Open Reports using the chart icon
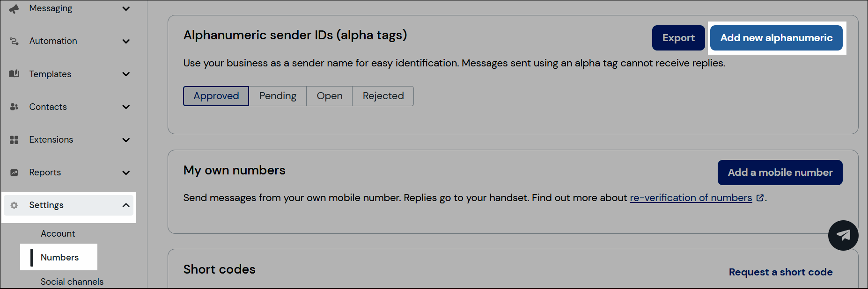Screen dimensions: 868x289 tap(14, 172)
